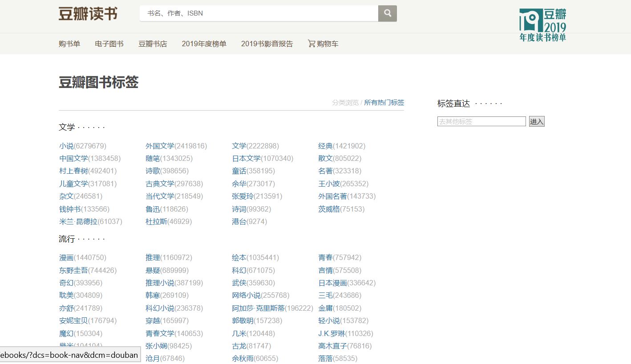Screen dimensions: 631x364
Task: Open the 散文 tag
Action: coord(325,158)
